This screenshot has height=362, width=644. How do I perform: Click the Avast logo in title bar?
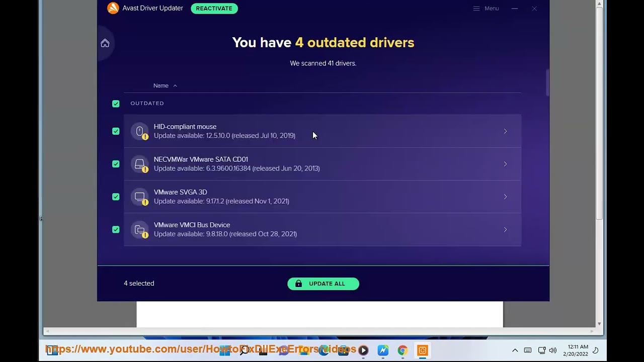[x=113, y=8]
